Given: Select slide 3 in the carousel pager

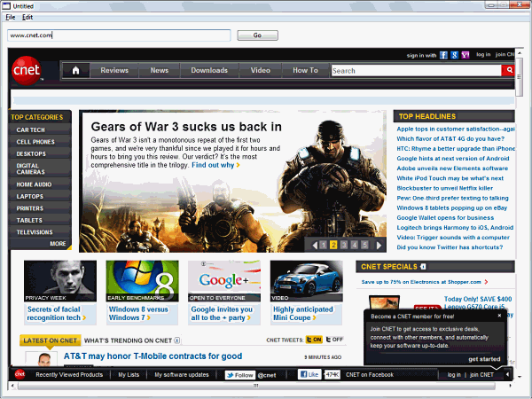Looking at the screenshot, I should tap(343, 245).
